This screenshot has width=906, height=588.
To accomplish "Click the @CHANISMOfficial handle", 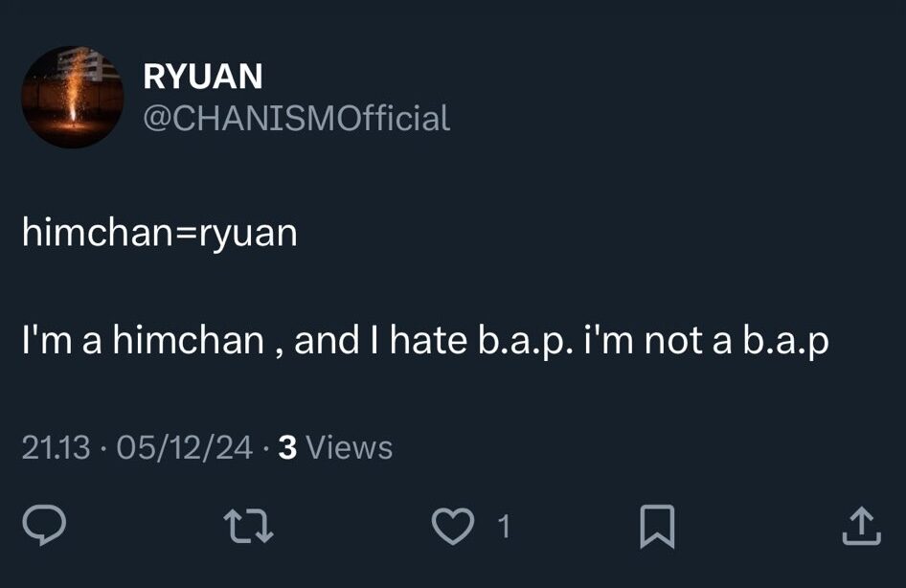I will (296, 119).
